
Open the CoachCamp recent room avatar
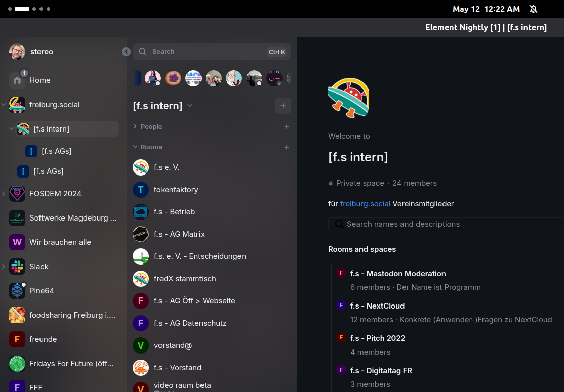click(193, 78)
